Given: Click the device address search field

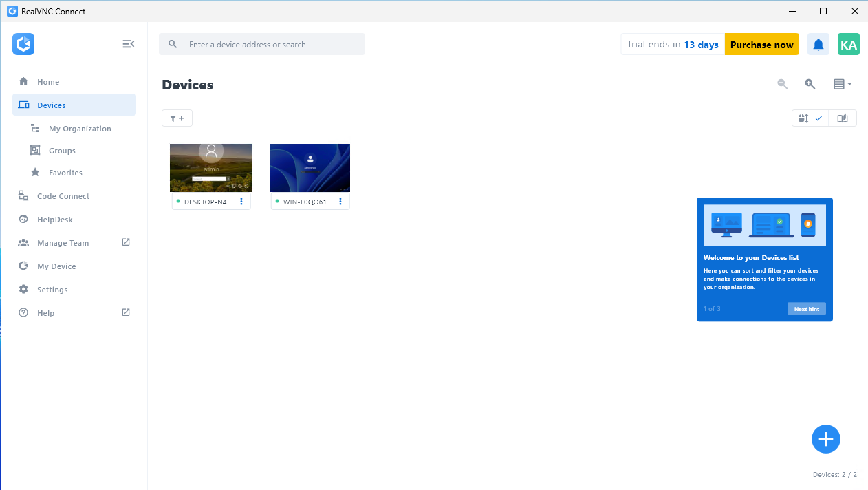Looking at the screenshot, I should pos(261,43).
